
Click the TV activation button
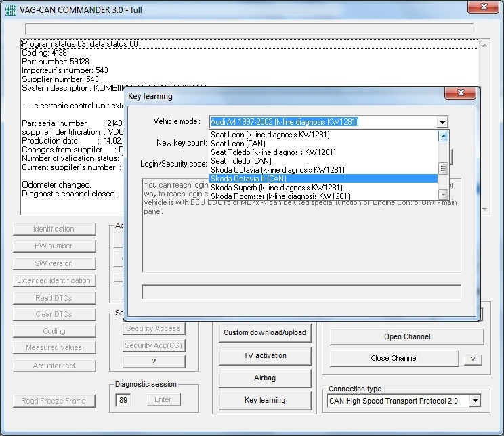[265, 355]
